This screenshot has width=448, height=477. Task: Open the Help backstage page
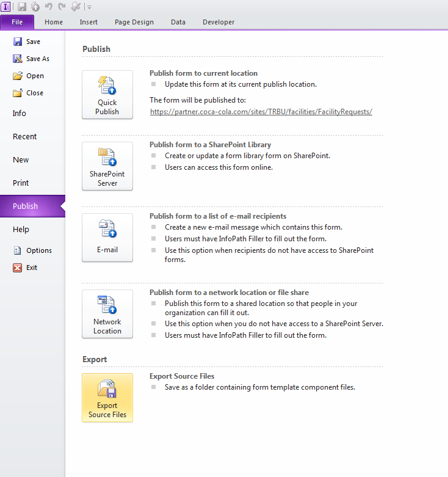(32, 230)
